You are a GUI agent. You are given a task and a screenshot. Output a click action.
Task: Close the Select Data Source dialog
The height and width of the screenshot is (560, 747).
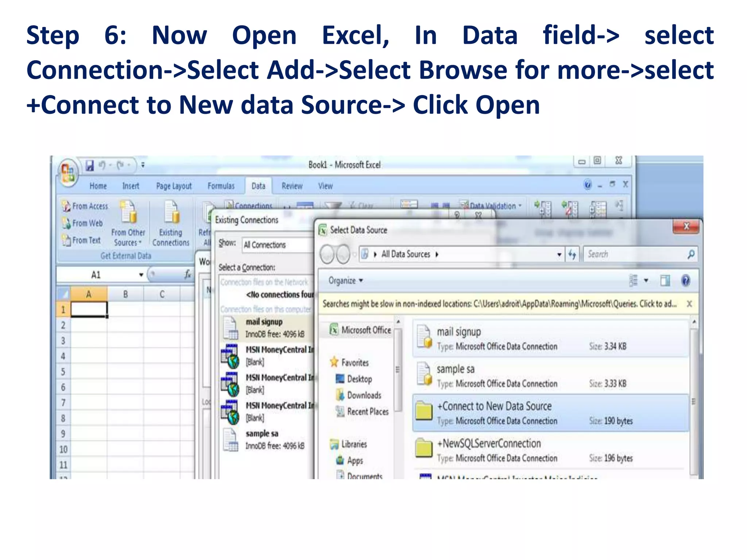(x=686, y=226)
